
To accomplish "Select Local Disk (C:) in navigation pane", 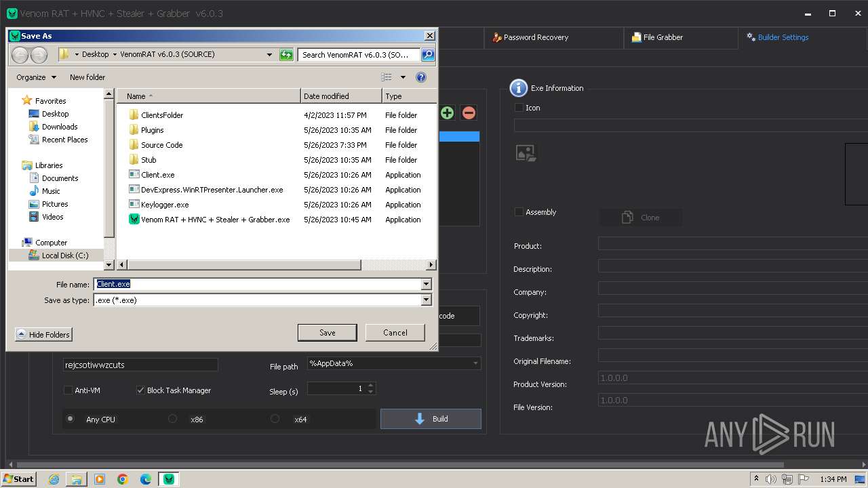I will point(65,256).
